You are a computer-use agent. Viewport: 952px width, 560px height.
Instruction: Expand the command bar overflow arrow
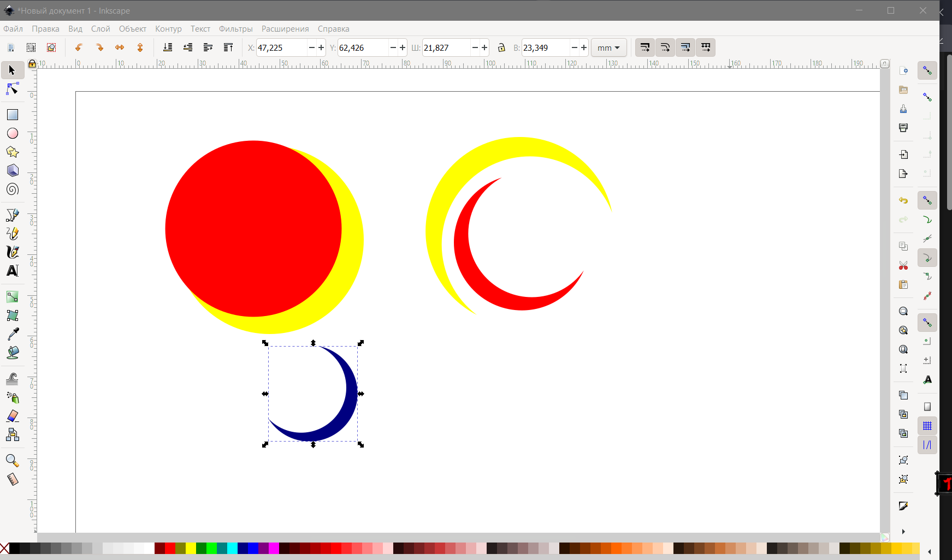[903, 532]
